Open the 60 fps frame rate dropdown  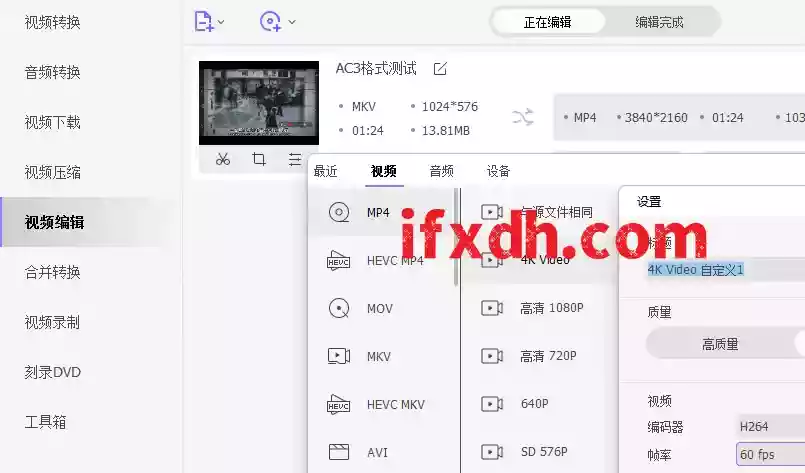click(771, 455)
